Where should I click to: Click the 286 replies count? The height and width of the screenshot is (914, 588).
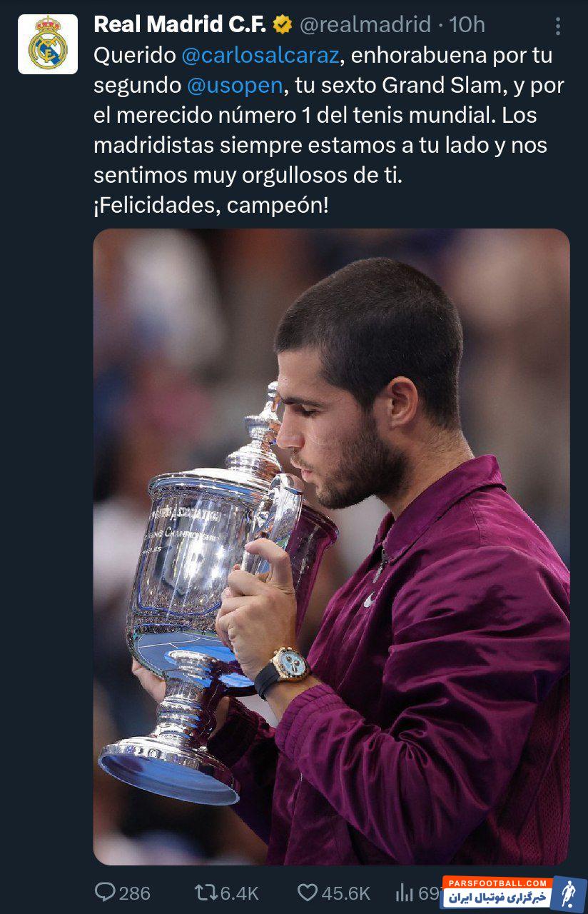coord(135,893)
